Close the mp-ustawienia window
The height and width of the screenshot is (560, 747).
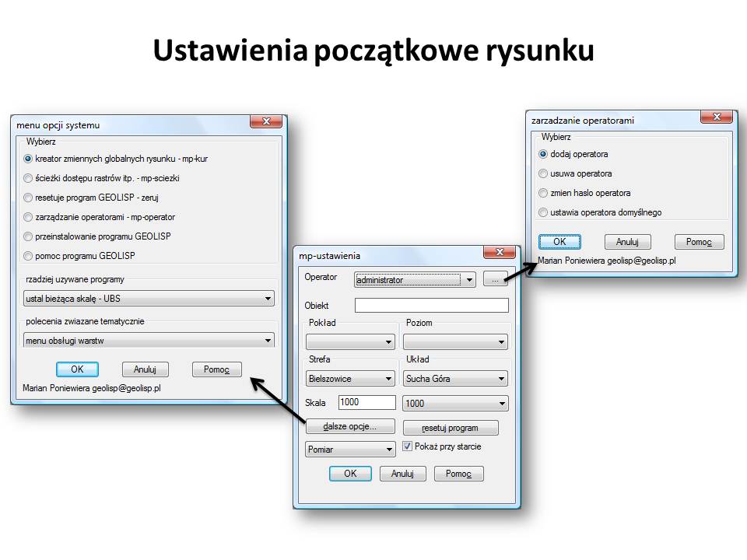(x=500, y=252)
